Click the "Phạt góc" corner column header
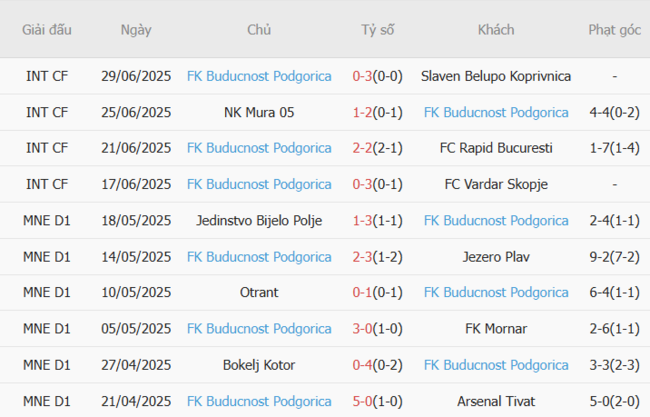 [614, 30]
